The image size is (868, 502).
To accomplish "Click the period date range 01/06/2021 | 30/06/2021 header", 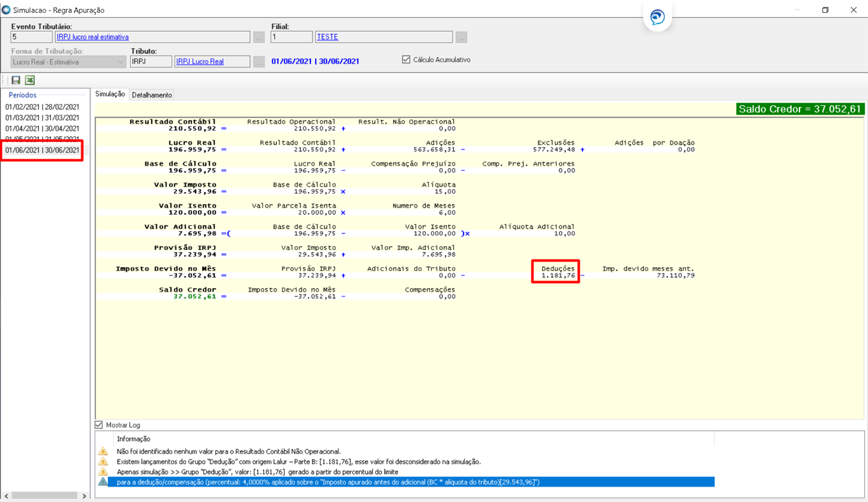I will (x=316, y=62).
